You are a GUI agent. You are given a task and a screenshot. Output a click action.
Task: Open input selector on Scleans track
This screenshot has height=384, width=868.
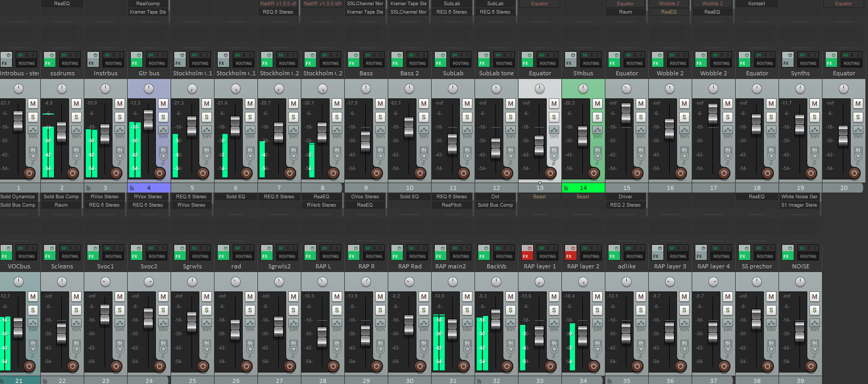(x=76, y=346)
